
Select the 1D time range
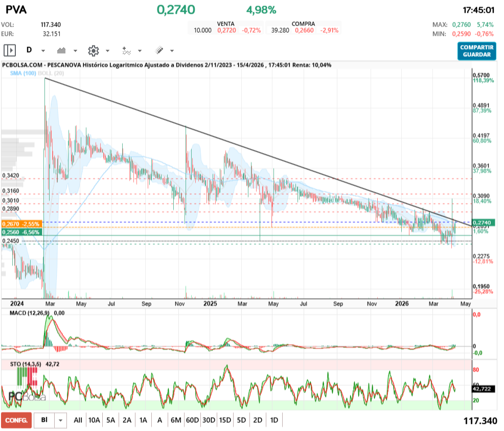(x=274, y=420)
